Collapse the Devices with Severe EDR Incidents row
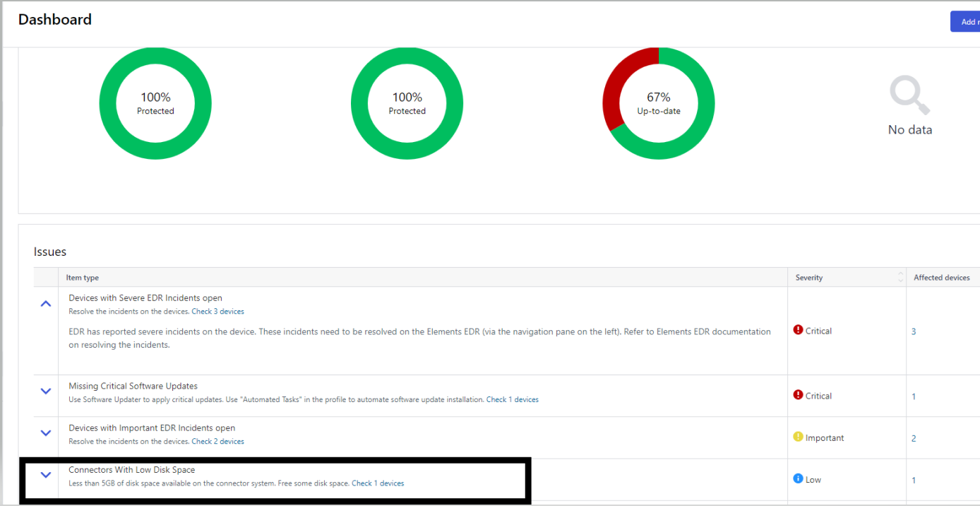The width and height of the screenshot is (980, 506). [46, 304]
